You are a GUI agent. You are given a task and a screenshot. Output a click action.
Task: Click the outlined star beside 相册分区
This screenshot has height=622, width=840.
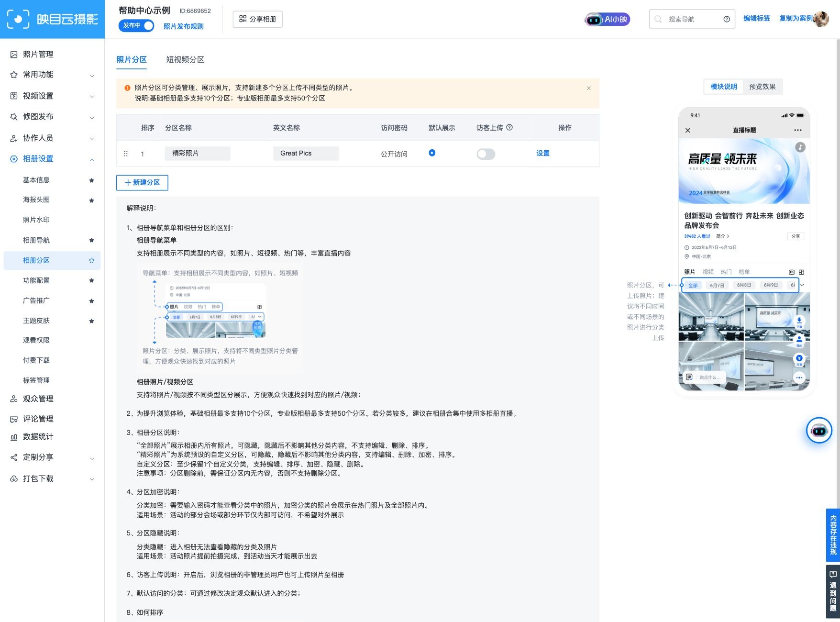[91, 260]
